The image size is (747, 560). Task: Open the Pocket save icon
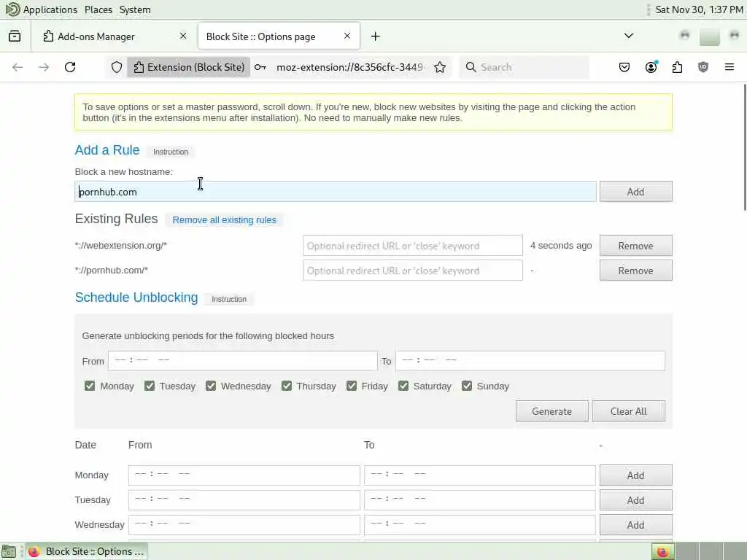(624, 67)
